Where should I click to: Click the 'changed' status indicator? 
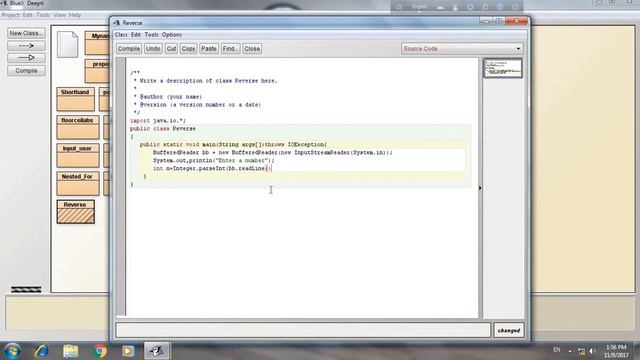[509, 330]
